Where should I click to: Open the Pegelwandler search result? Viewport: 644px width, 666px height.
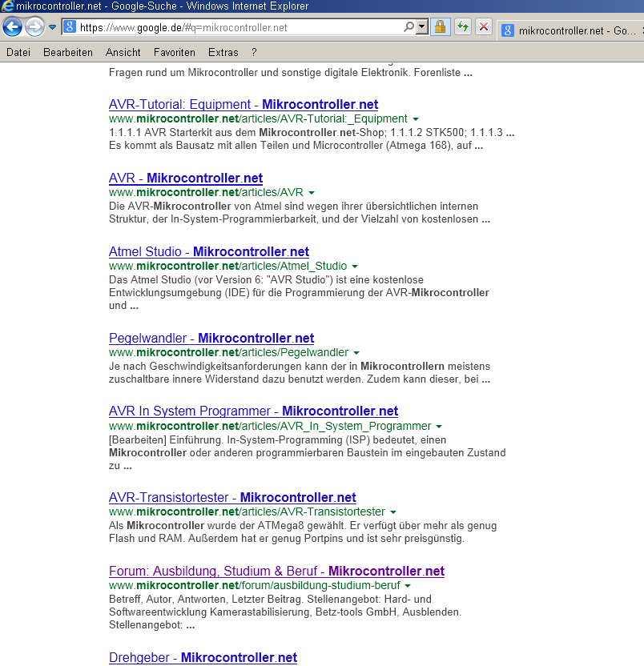click(211, 338)
